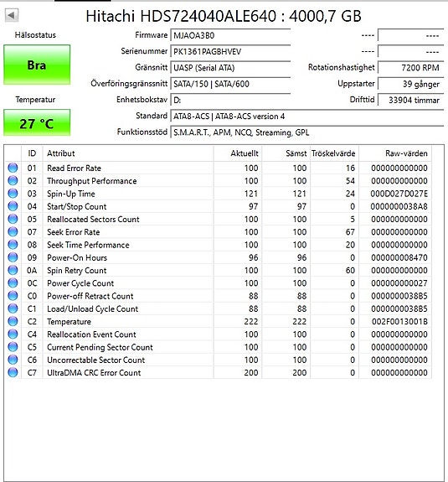The image size is (448, 482).
Task: Click the Standard field ATA8-ACS version 4
Action: coord(307,117)
